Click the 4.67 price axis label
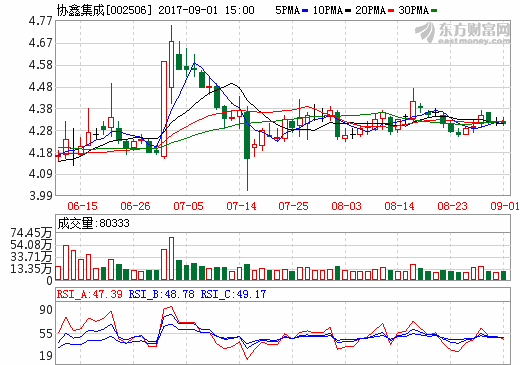Viewport: 520px width, 365px height. [41, 43]
